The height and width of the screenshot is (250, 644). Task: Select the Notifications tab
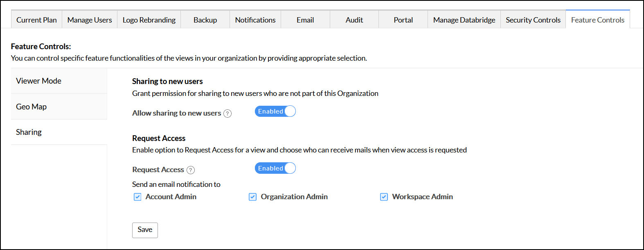[x=255, y=20]
